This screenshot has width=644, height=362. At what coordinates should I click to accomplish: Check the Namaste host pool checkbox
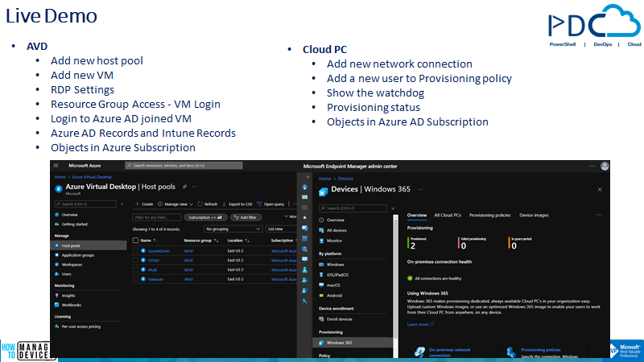(x=135, y=279)
